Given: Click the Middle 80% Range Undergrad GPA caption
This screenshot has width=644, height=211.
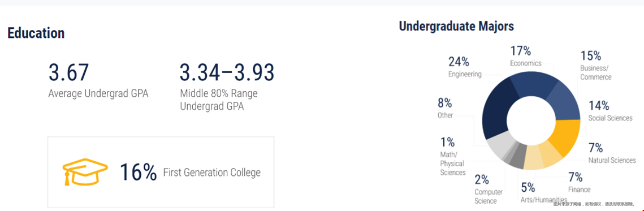Looking at the screenshot, I should click(x=219, y=100).
